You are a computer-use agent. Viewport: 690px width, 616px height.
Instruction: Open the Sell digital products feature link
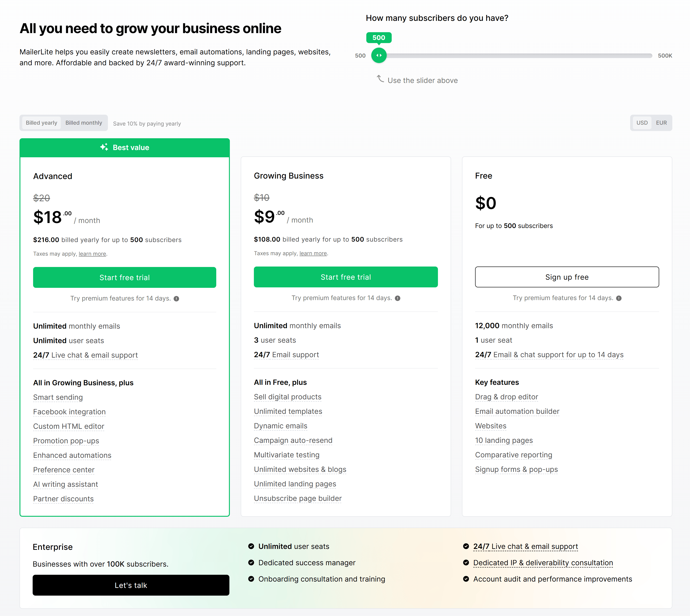(287, 397)
